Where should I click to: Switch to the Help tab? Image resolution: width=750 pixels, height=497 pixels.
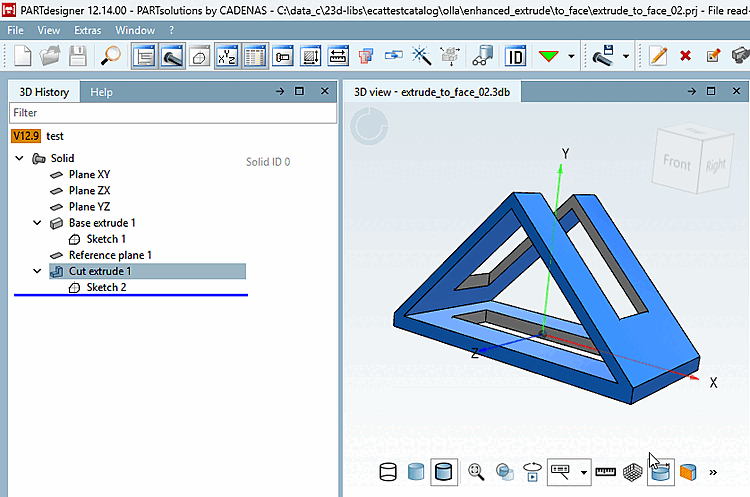[101, 92]
